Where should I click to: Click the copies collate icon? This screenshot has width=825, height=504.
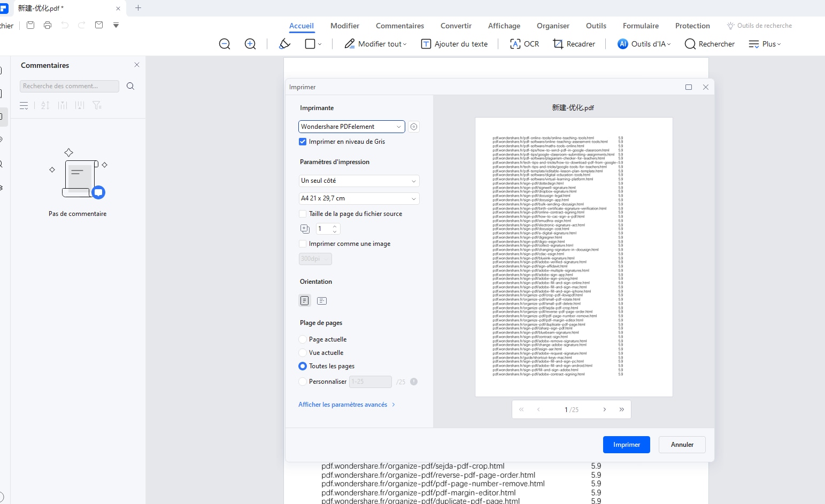305,229
